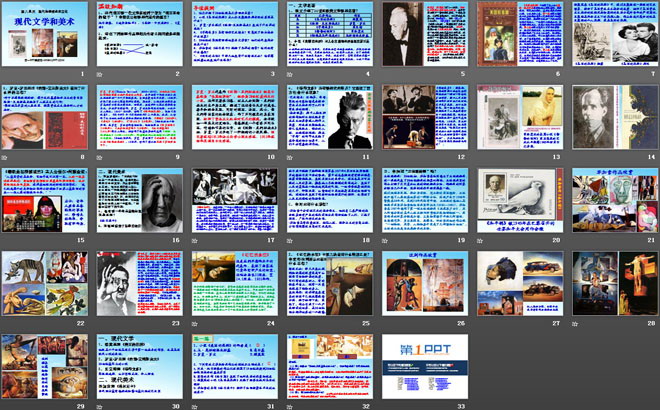The image size is (660, 410).
Task: Select slide 16 with man holding forehead
Action: [x=140, y=200]
